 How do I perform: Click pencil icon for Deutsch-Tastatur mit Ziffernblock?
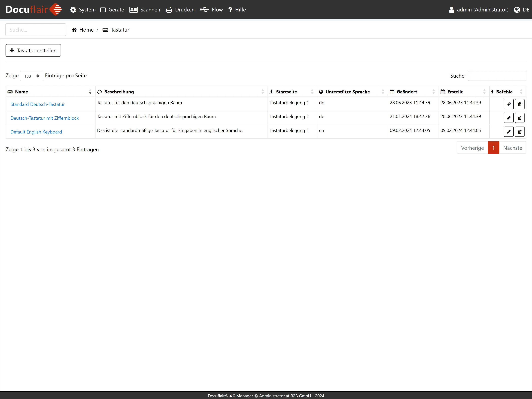coord(508,118)
